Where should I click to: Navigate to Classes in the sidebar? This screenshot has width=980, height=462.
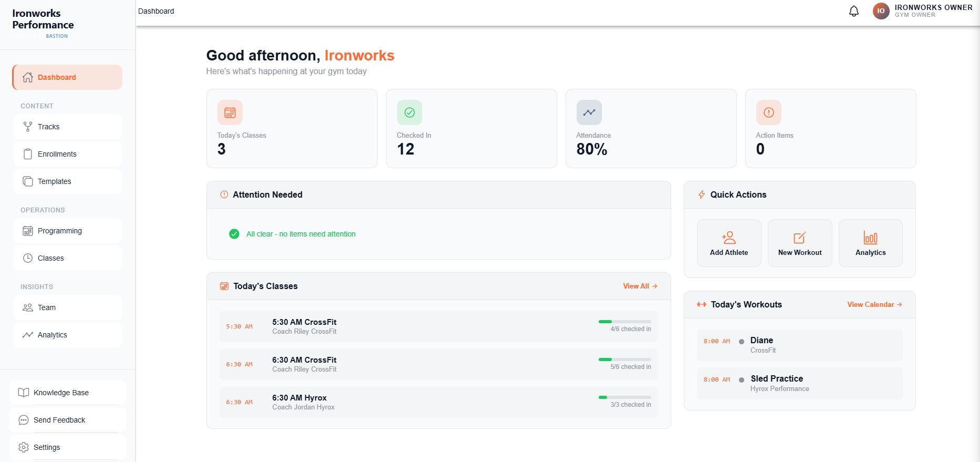coord(68,258)
